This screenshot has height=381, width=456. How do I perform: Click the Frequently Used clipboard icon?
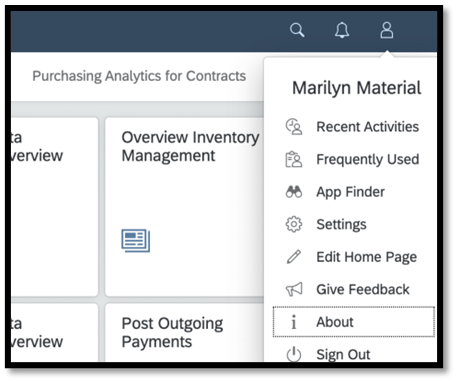pos(294,159)
